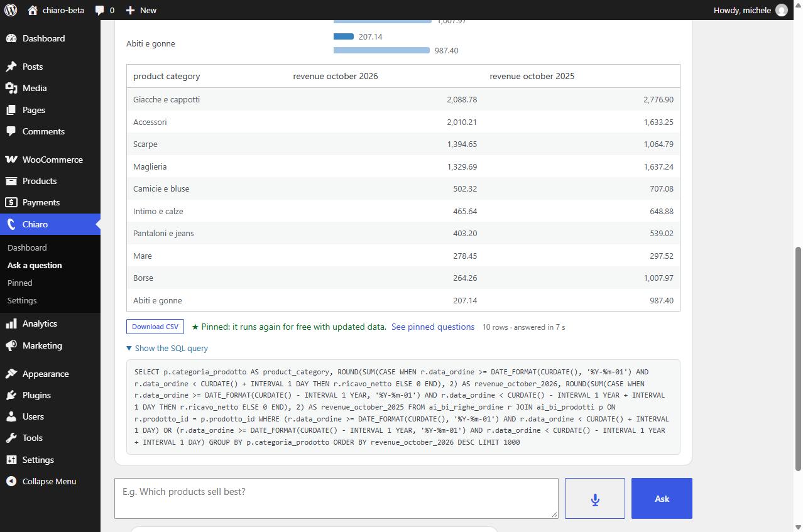Select the Pantaloni e jeans cell

tap(163, 233)
